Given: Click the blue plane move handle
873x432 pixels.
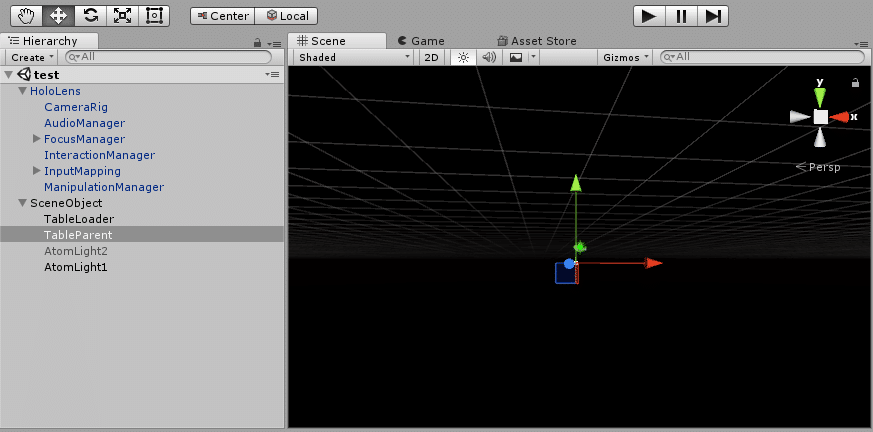Looking at the screenshot, I should coord(566,273).
